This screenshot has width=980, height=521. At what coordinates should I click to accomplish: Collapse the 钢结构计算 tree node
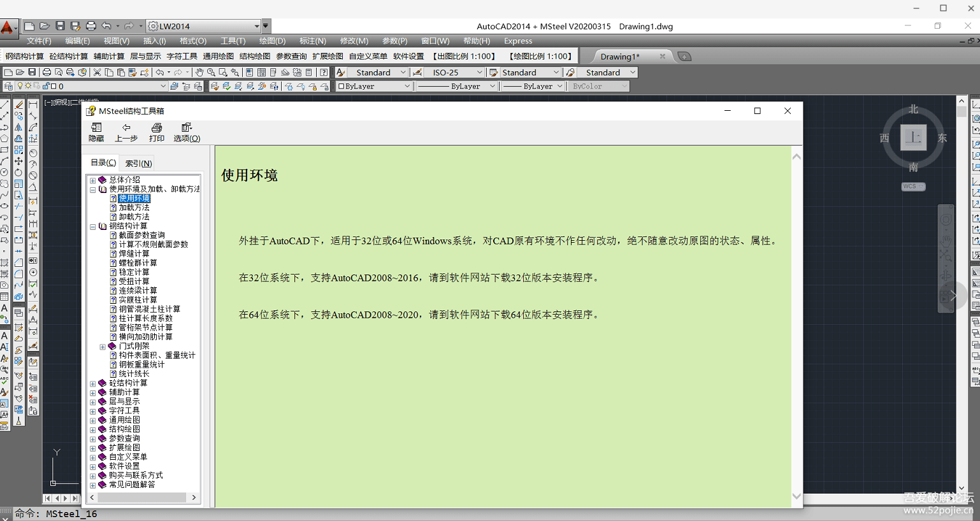[93, 226]
